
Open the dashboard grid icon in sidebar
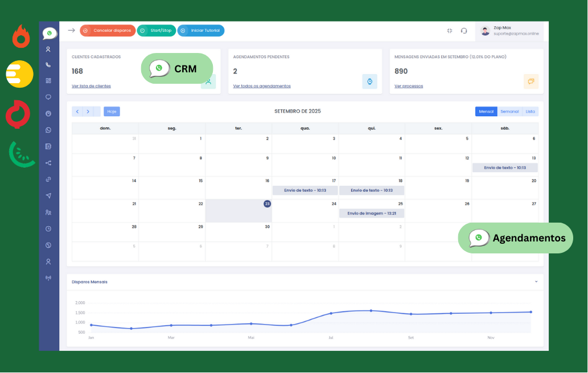coord(48,81)
